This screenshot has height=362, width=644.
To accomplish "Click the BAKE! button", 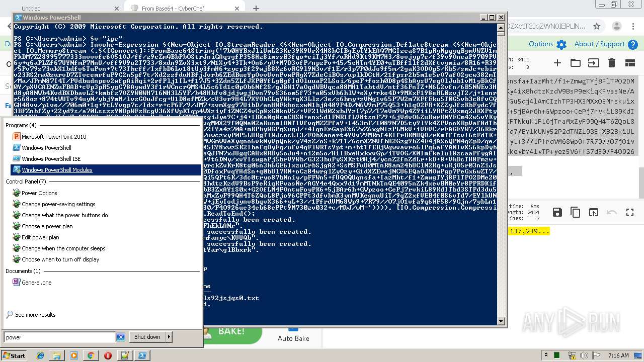I will point(231,332).
